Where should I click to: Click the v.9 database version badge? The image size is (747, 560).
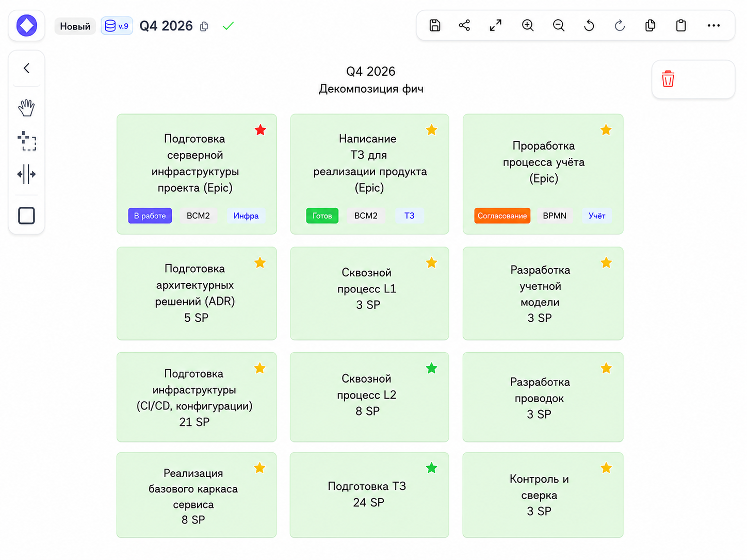click(x=117, y=26)
